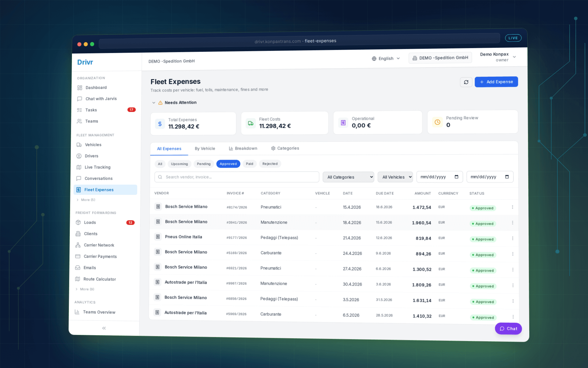Toggle the Approved status filter

tap(228, 164)
